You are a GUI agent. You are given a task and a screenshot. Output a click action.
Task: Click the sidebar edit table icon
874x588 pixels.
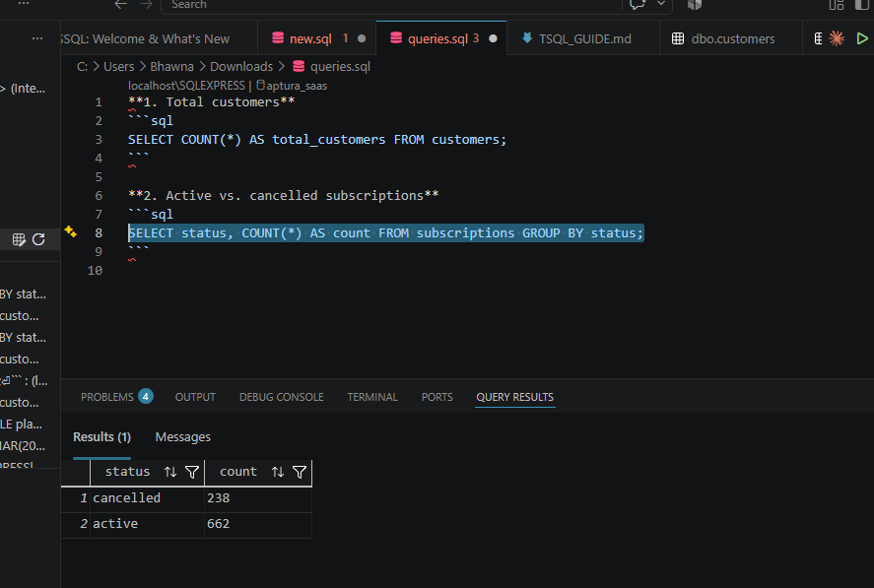click(19, 239)
